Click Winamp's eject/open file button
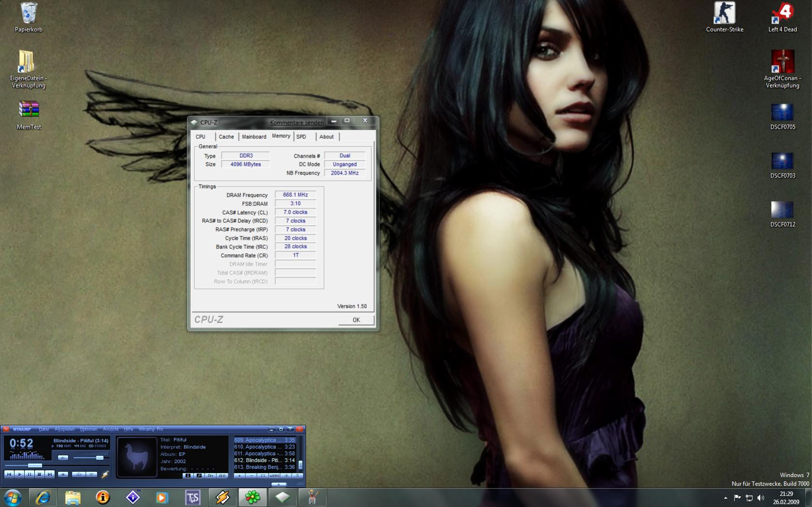This screenshot has width=812, height=507. (63, 475)
